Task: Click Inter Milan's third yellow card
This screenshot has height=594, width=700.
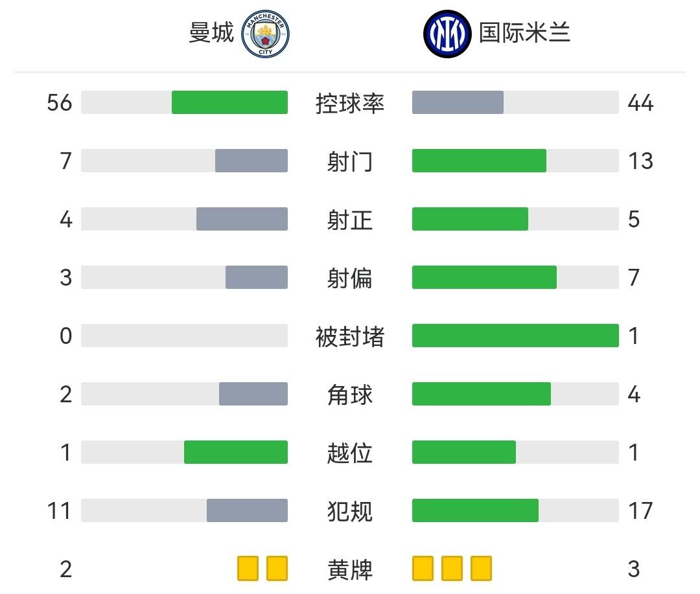Action: 481,568
